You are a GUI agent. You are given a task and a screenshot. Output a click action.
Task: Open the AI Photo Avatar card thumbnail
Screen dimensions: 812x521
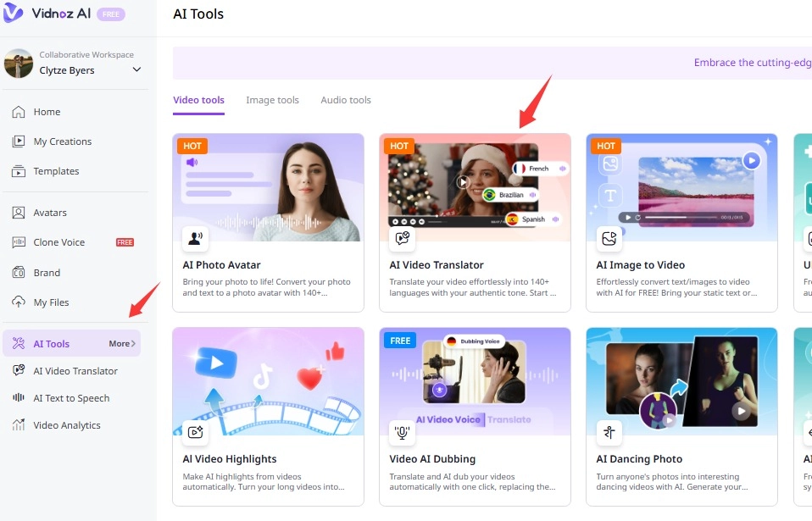[268, 187]
